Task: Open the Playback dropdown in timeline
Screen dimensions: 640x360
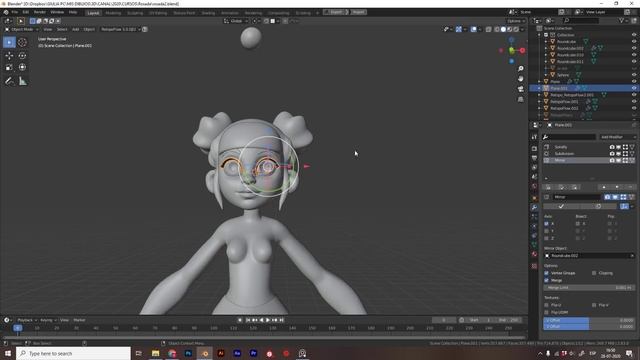Action: click(27, 320)
